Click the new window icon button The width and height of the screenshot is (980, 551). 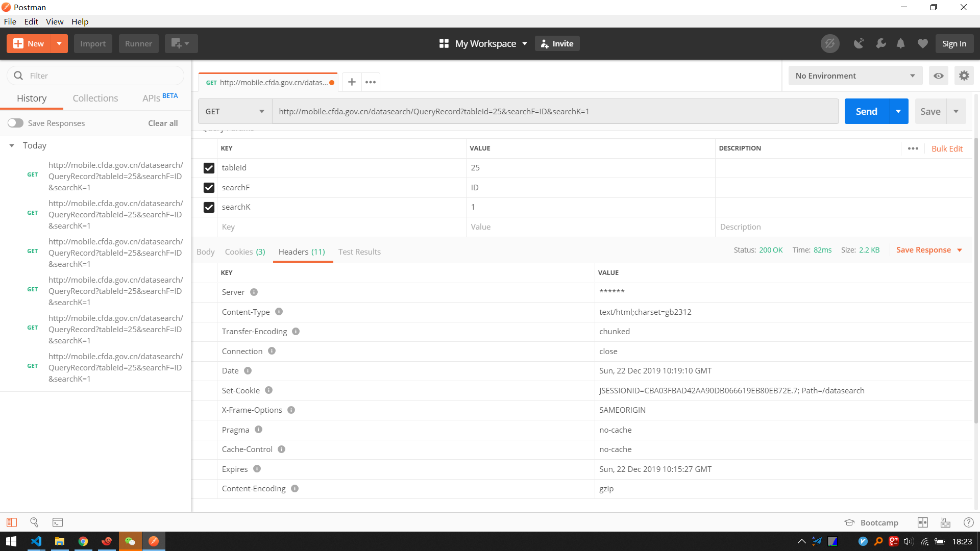(x=181, y=44)
